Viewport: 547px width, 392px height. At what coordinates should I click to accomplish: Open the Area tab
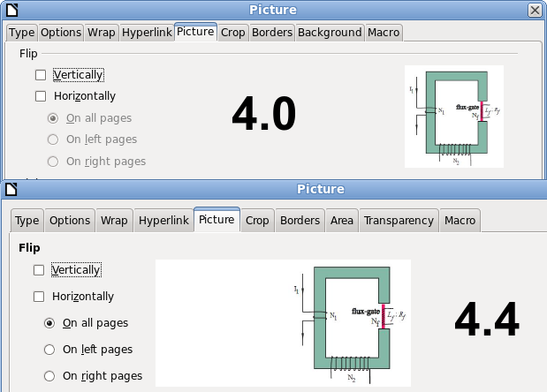click(x=342, y=221)
